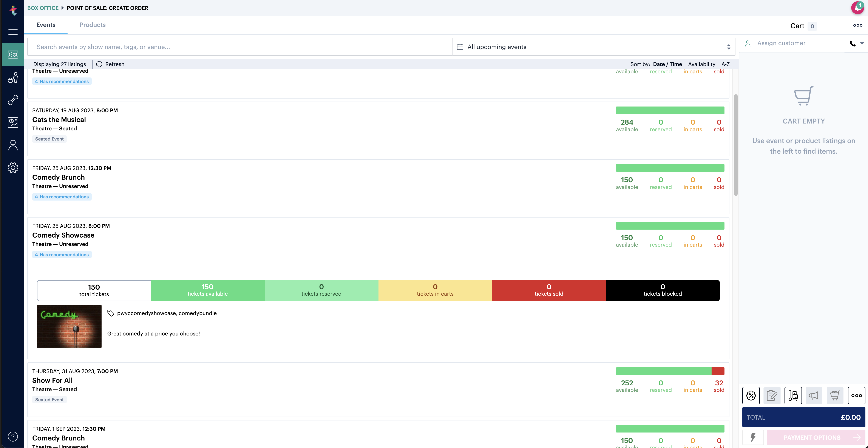Click the calendar icon in date filter
This screenshot has height=448, width=868.
coord(460,47)
